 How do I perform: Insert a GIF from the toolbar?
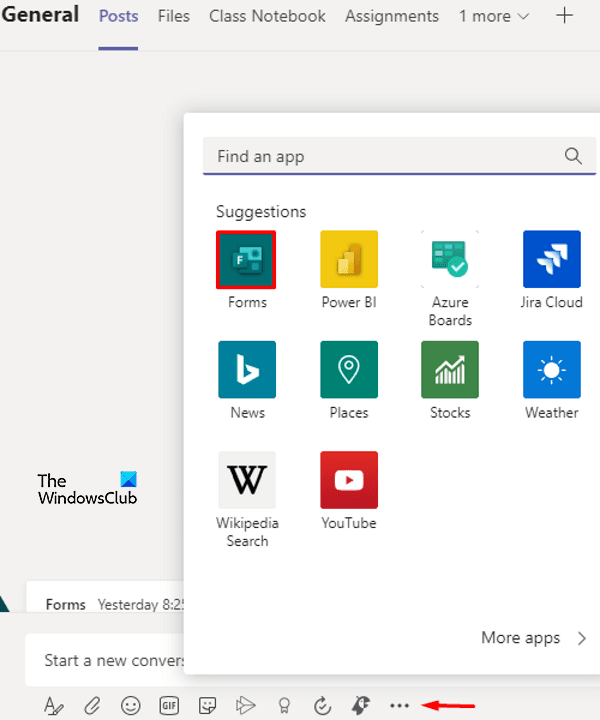169,705
